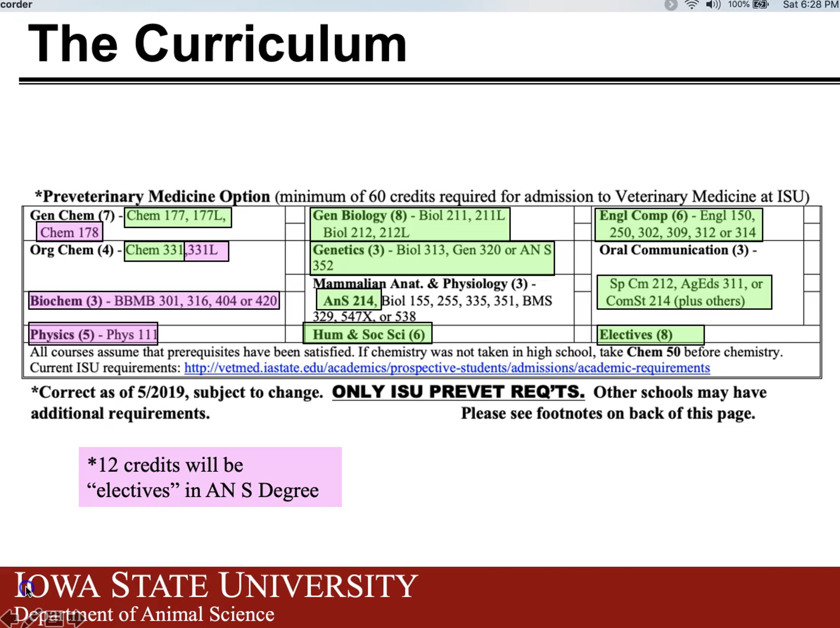Click the ONLY ISU PREVET REQ'TS text
This screenshot has width=840, height=628.
tap(458, 392)
